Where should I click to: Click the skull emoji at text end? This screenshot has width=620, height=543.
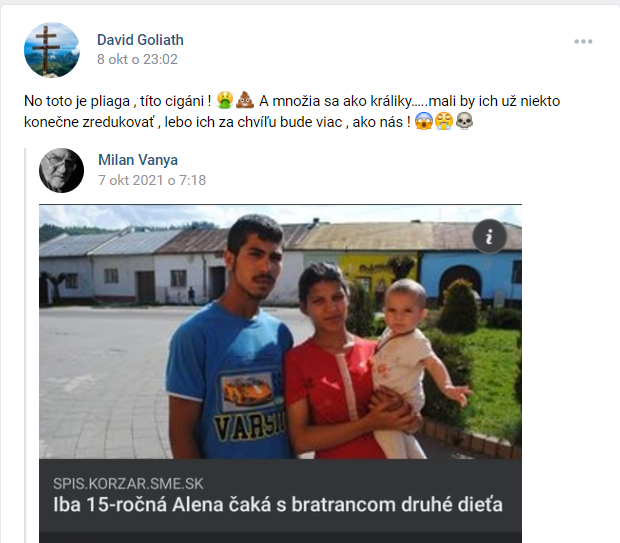464,121
